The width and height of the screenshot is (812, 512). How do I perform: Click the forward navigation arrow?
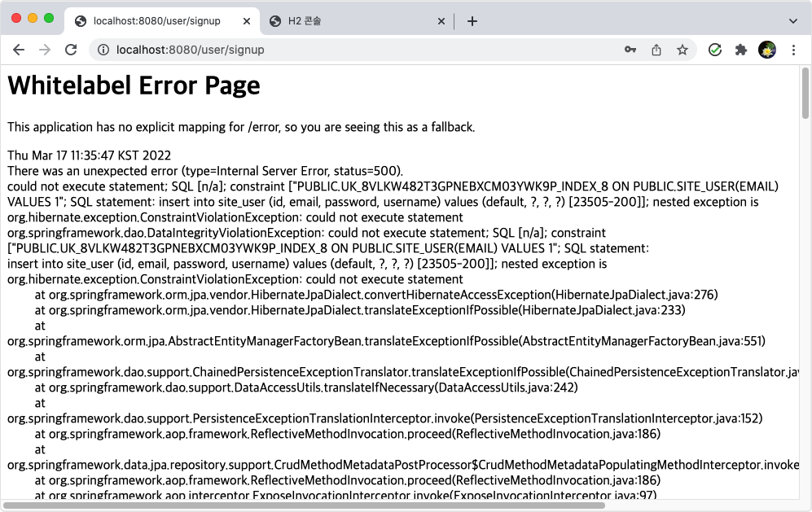pyautogui.click(x=45, y=50)
